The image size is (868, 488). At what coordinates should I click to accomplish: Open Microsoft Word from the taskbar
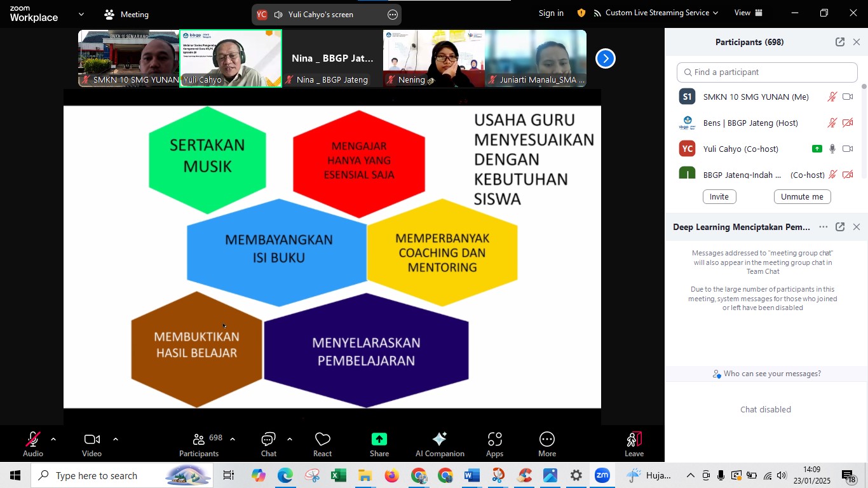point(471,475)
